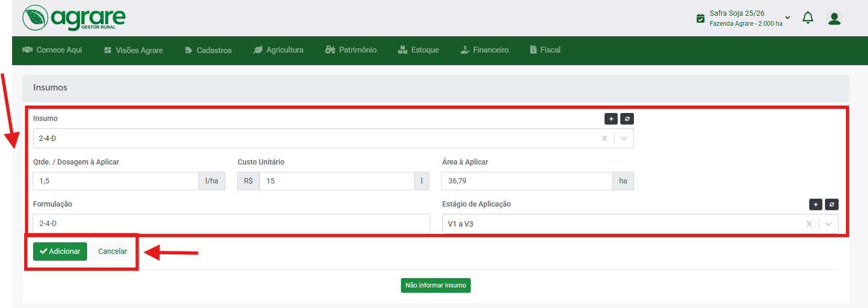The height and width of the screenshot is (308, 868).
Task: Click the R$ currency prefix
Action: (x=248, y=181)
